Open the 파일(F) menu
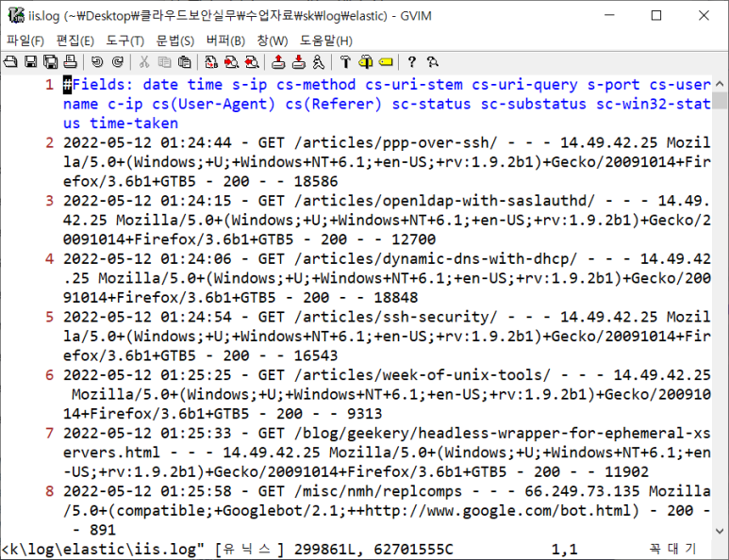Screen dimensions: 729x560 point(25,41)
